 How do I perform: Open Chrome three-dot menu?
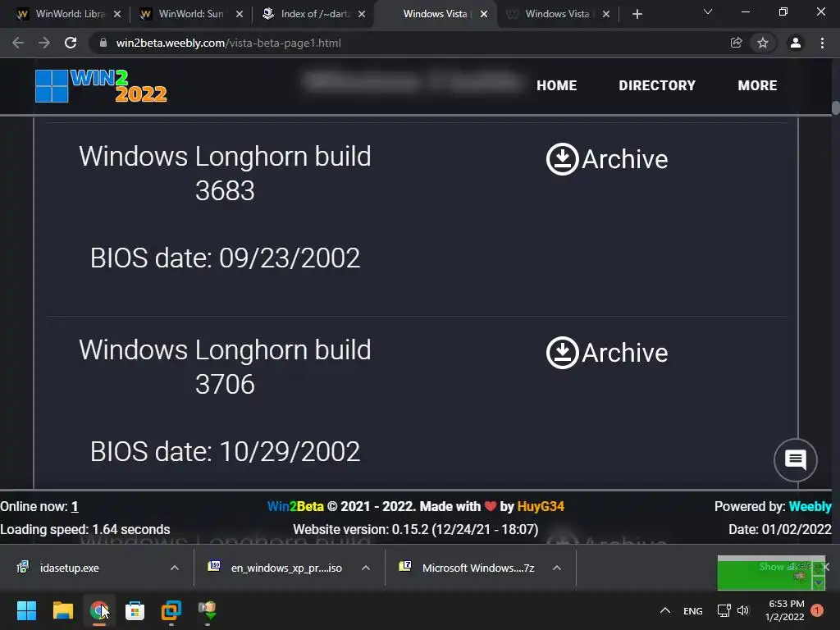click(x=822, y=43)
